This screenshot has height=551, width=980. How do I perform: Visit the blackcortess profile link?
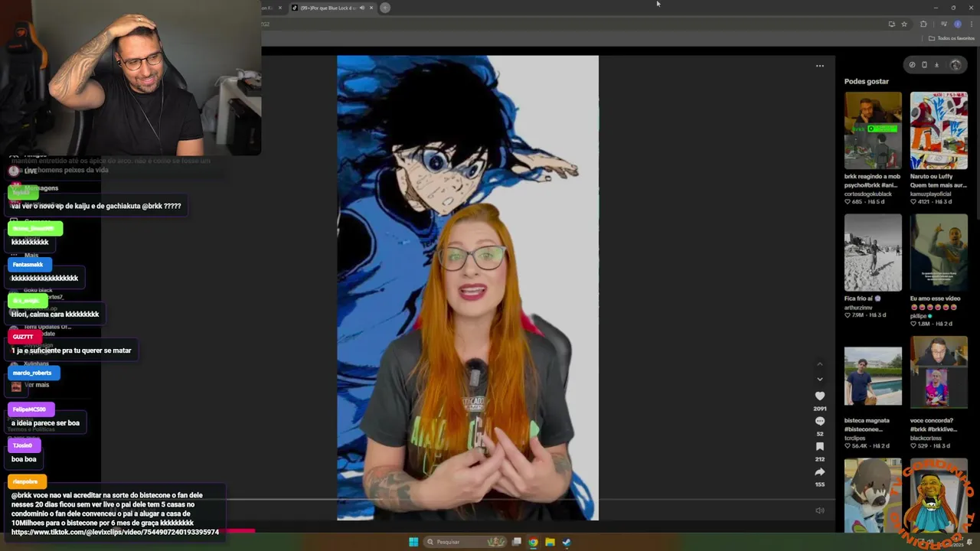point(926,438)
